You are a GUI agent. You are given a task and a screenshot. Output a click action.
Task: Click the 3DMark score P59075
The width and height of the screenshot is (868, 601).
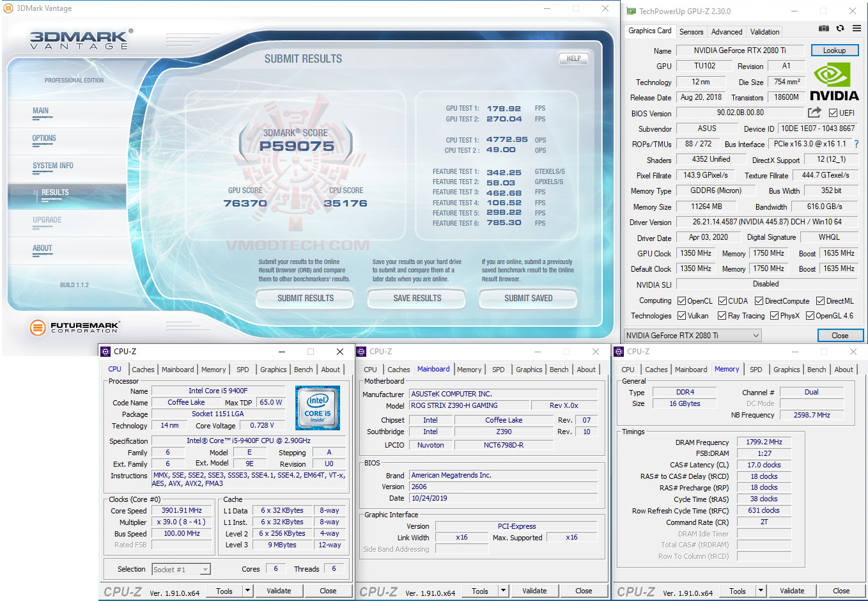click(x=297, y=146)
